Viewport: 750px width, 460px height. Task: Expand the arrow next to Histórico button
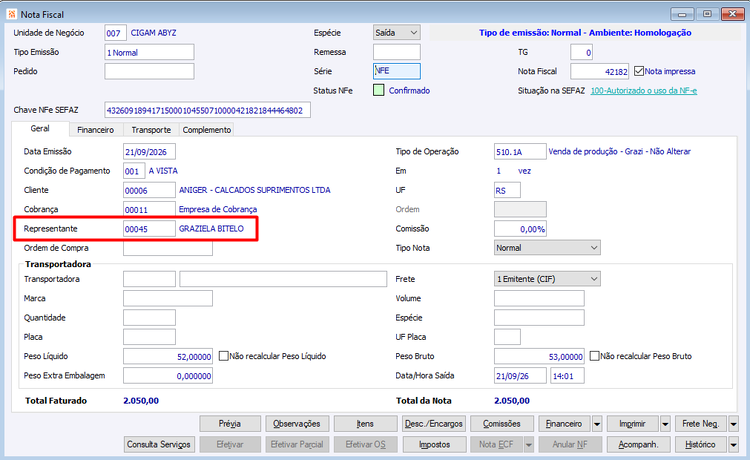(x=733, y=444)
